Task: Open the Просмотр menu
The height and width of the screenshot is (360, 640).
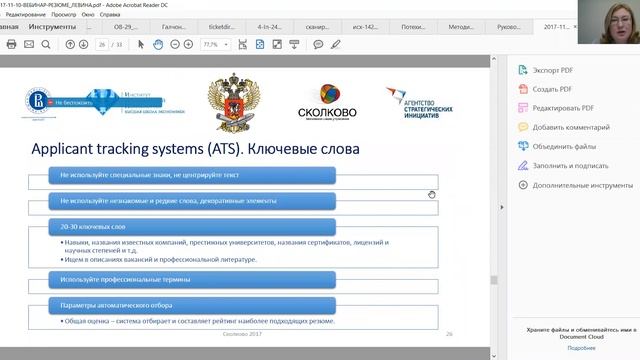Action: tap(64, 14)
